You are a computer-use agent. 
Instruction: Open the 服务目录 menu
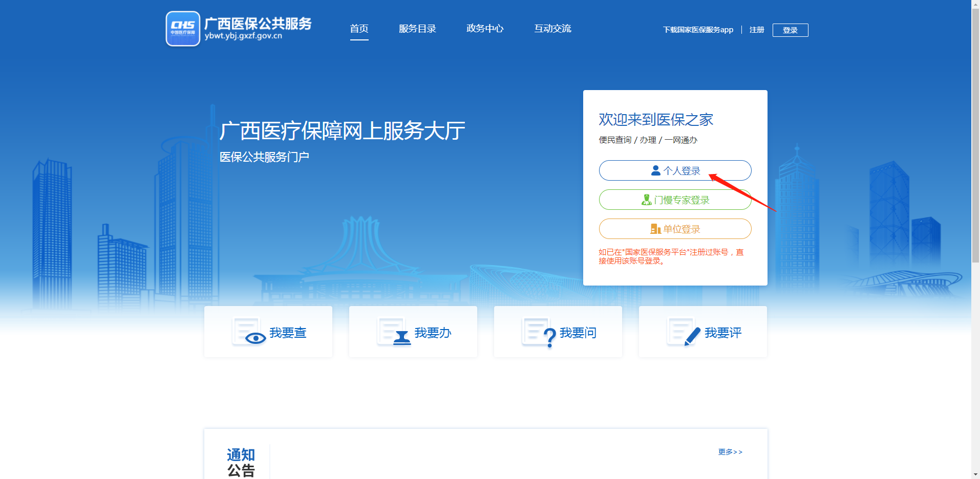point(417,29)
